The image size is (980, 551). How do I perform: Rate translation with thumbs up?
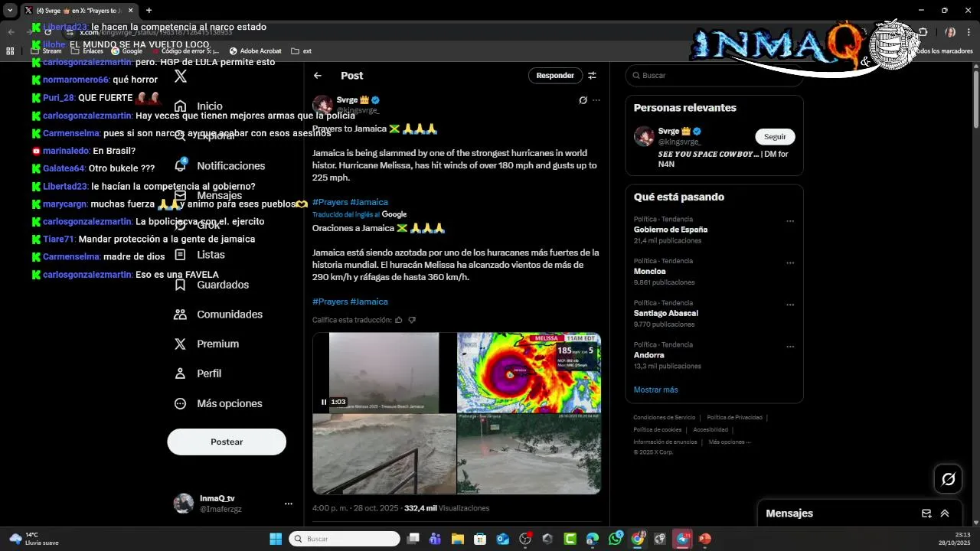pos(399,320)
